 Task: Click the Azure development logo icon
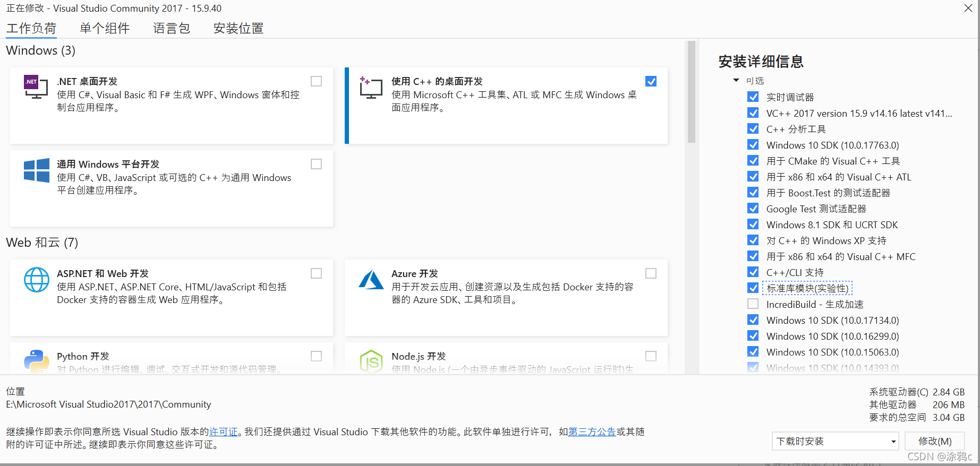pyautogui.click(x=371, y=280)
